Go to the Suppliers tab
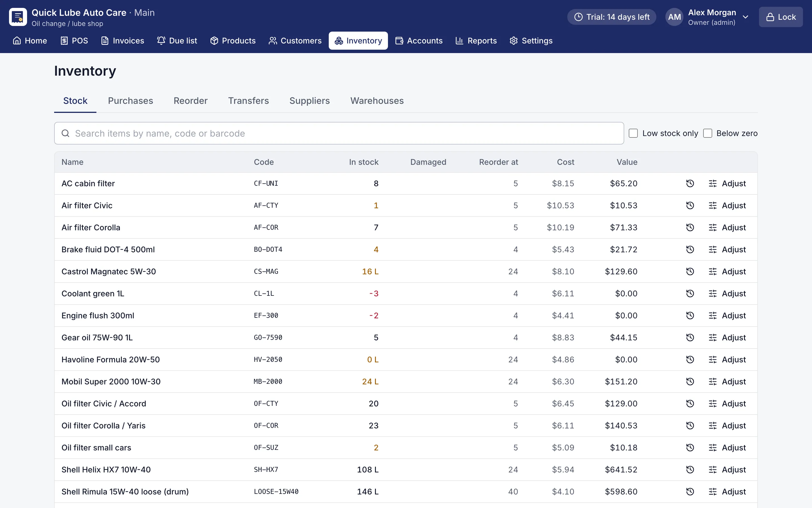 pyautogui.click(x=309, y=101)
